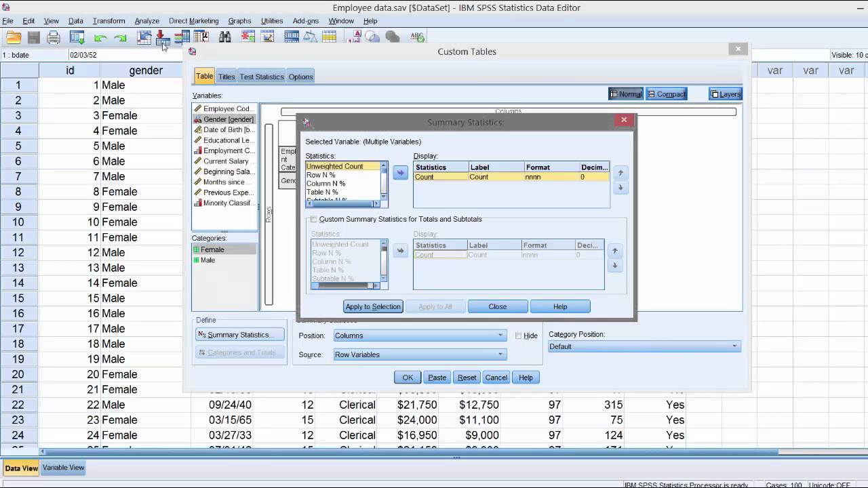Click the Split file toolbar icon
The image size is (868, 488).
292,37
